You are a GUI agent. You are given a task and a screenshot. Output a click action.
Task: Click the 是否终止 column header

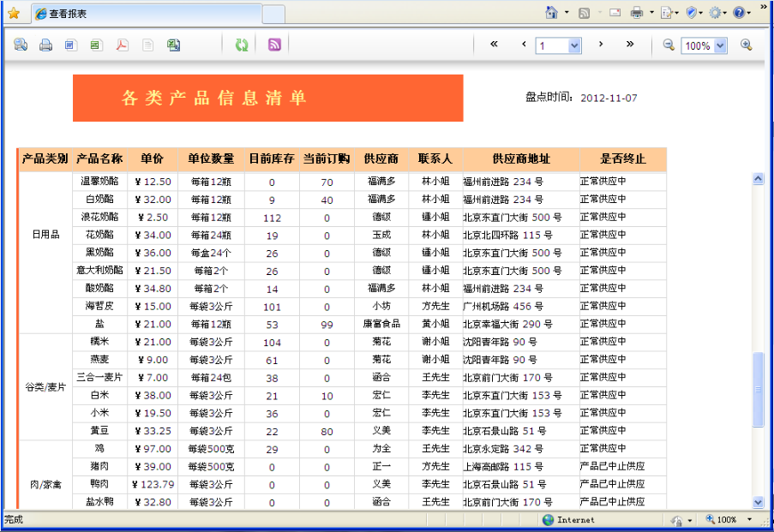[623, 158]
